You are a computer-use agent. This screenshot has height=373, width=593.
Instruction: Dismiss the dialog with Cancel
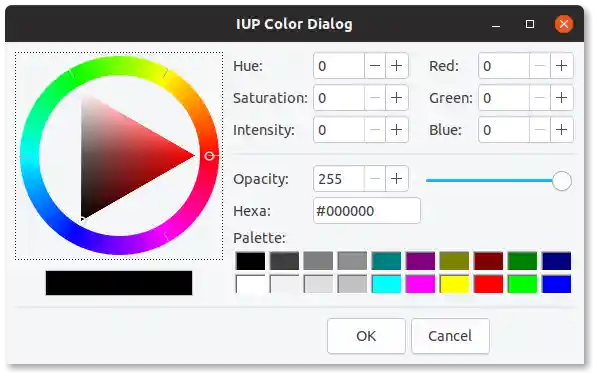[x=450, y=336]
